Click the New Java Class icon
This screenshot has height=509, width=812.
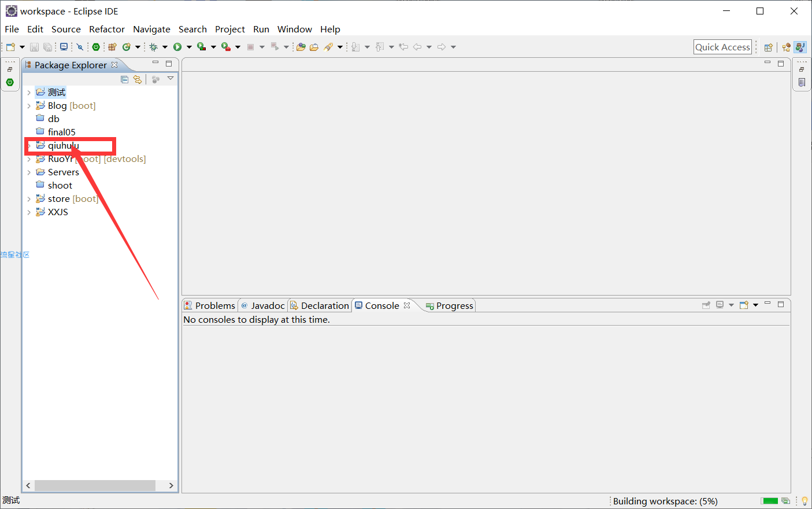click(126, 47)
